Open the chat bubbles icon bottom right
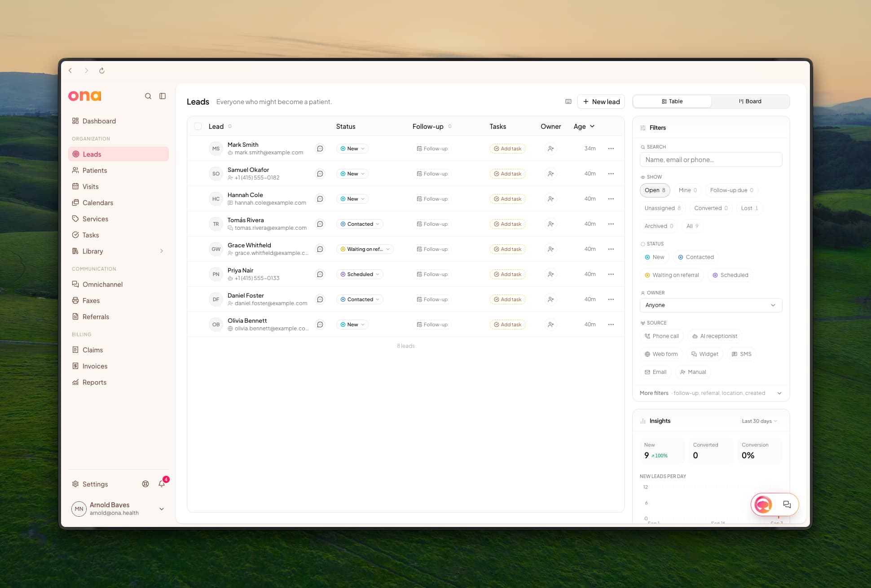The width and height of the screenshot is (871, 588). pyautogui.click(x=787, y=505)
